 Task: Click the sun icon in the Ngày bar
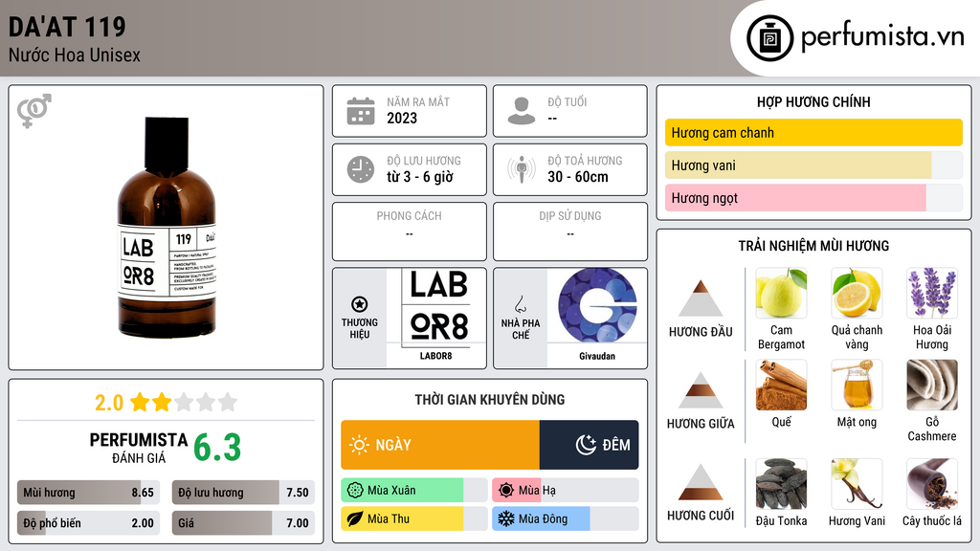[360, 445]
